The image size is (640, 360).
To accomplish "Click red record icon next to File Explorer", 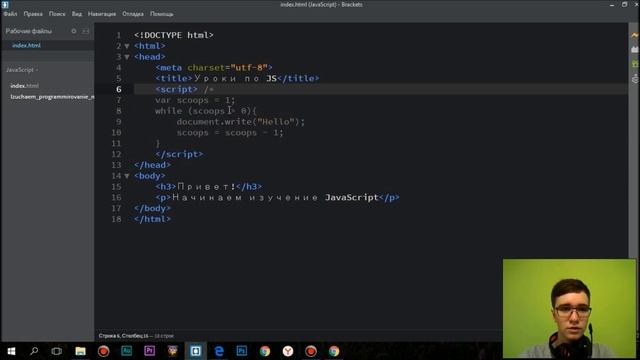I will click(x=103, y=351).
